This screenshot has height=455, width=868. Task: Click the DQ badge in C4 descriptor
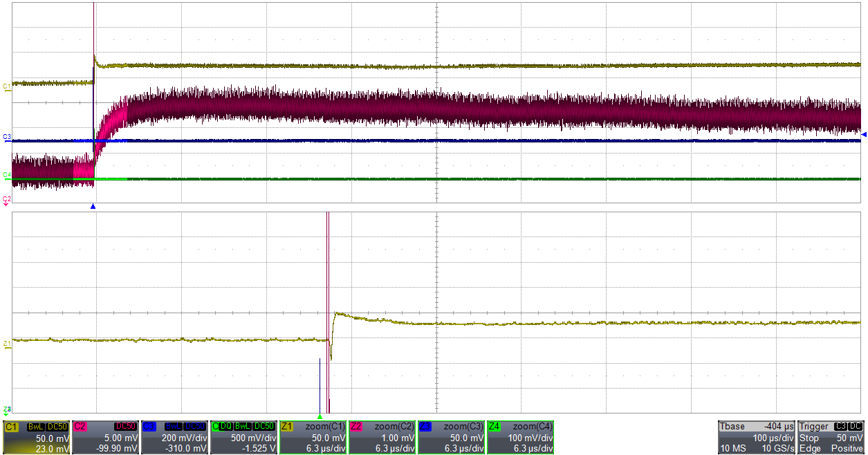tap(225, 427)
